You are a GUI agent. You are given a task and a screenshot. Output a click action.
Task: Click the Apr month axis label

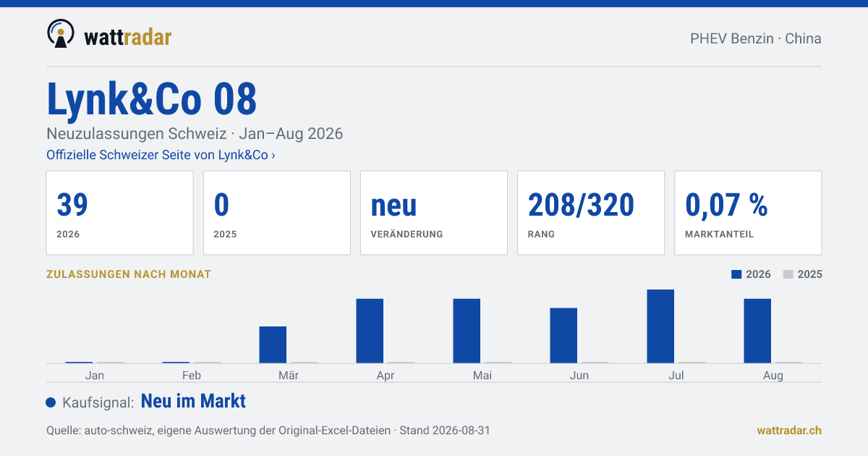coord(386,376)
